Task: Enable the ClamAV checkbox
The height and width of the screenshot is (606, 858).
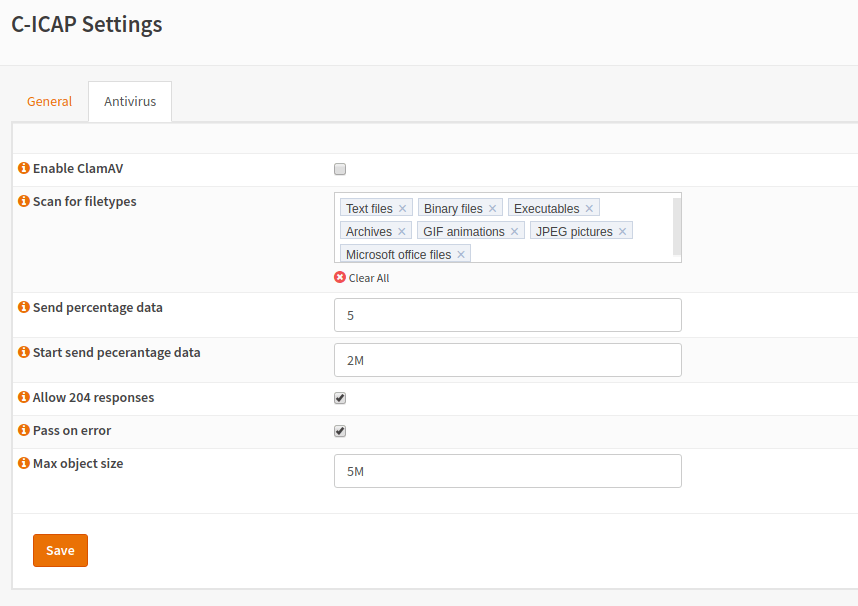Action: [340, 169]
